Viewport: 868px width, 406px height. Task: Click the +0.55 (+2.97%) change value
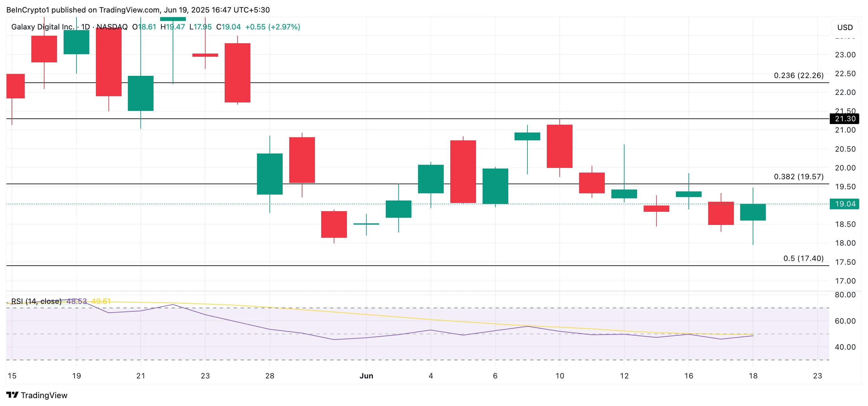coord(273,27)
